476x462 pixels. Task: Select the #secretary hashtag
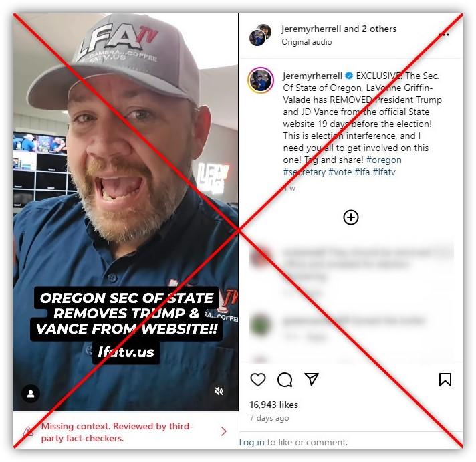[304, 172]
